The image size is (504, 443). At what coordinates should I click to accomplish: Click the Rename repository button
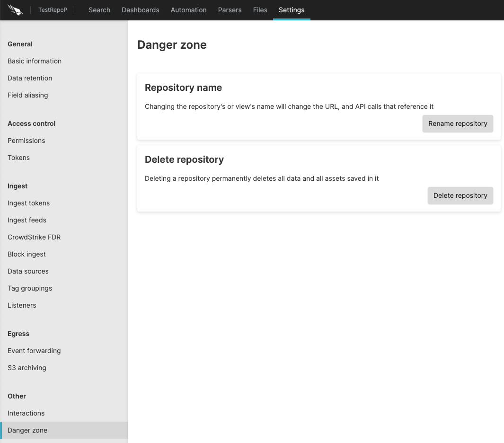tap(458, 124)
